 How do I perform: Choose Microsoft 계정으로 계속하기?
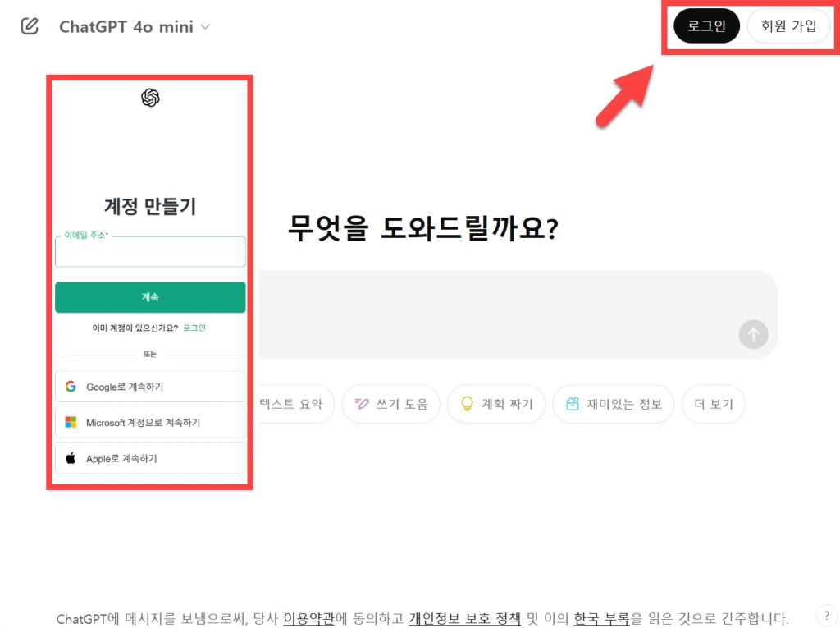pyautogui.click(x=151, y=423)
